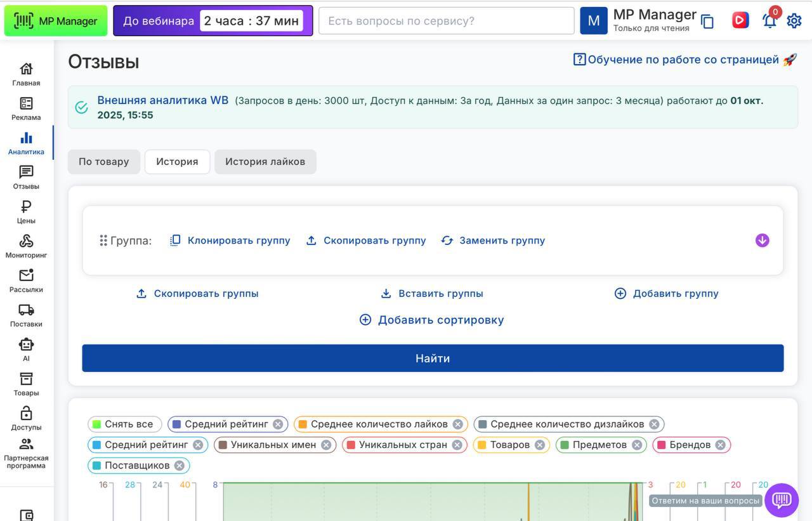
Task: Remove the Уникальных стран legend series
Action: pyautogui.click(x=457, y=445)
